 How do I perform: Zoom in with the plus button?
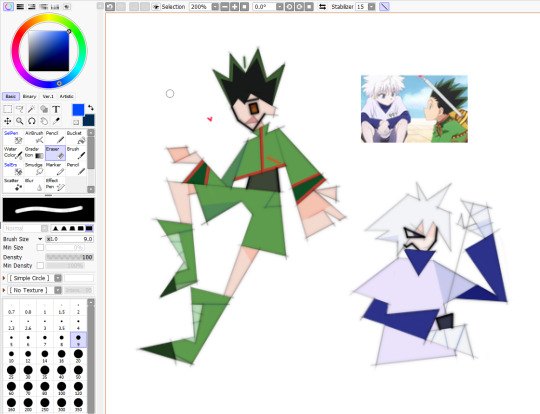coord(235,7)
